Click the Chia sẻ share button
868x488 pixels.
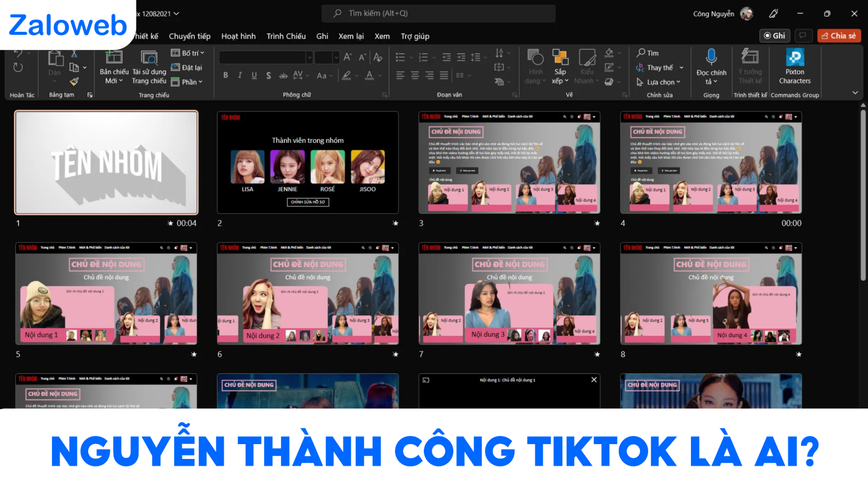pyautogui.click(x=839, y=36)
